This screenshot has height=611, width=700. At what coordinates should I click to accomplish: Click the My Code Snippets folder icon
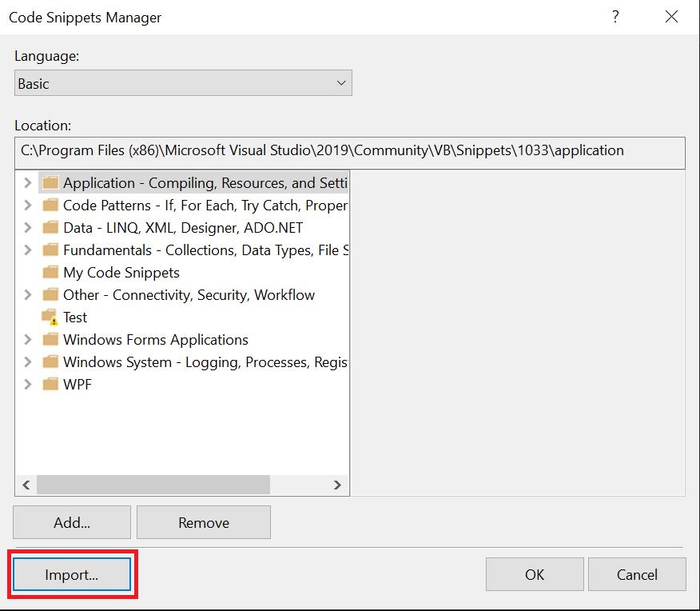[x=50, y=273]
